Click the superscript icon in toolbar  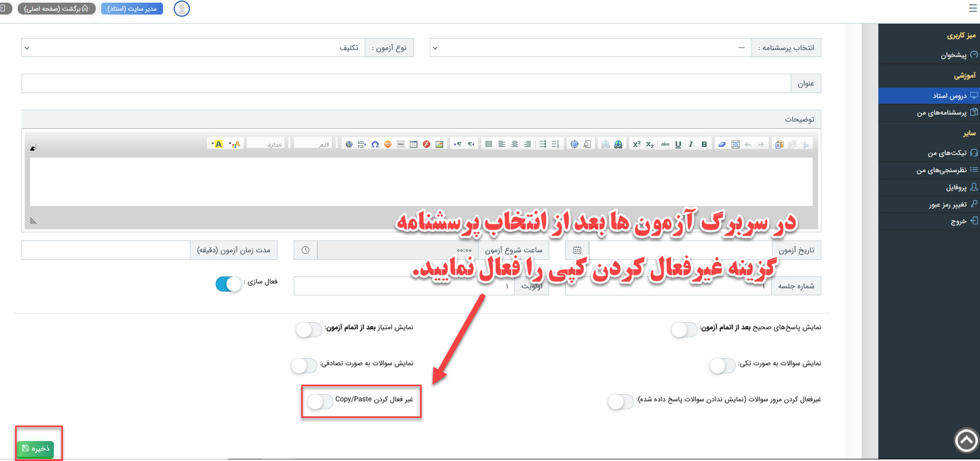tap(636, 144)
